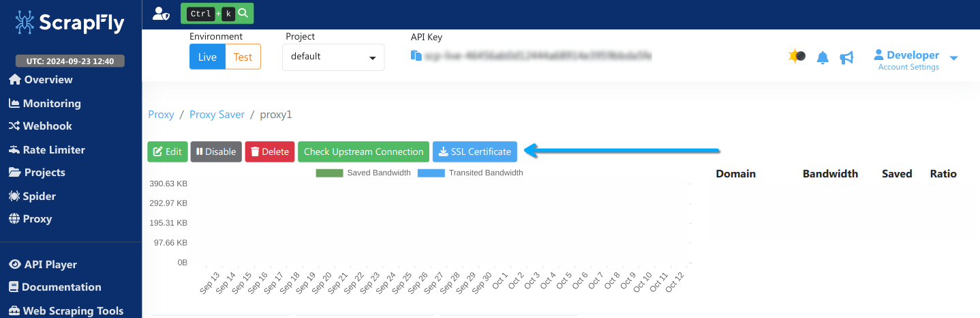This screenshot has width=980, height=318.
Task: Click the Edit proxy button
Action: (167, 151)
